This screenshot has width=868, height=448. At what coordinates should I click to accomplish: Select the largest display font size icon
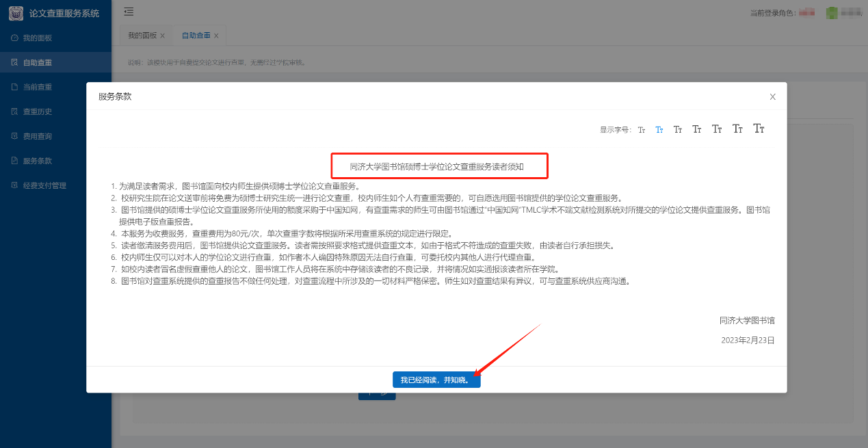[x=759, y=129]
